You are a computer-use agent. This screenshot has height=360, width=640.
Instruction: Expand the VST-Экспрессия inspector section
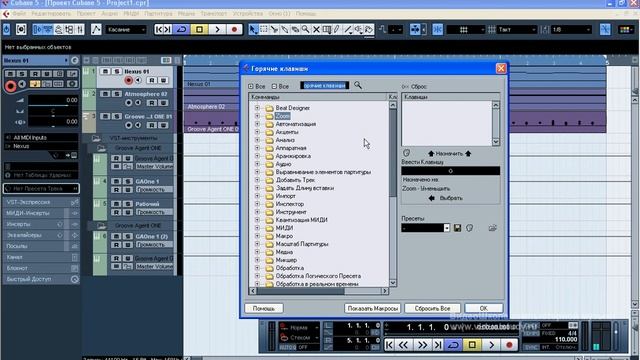click(40, 202)
